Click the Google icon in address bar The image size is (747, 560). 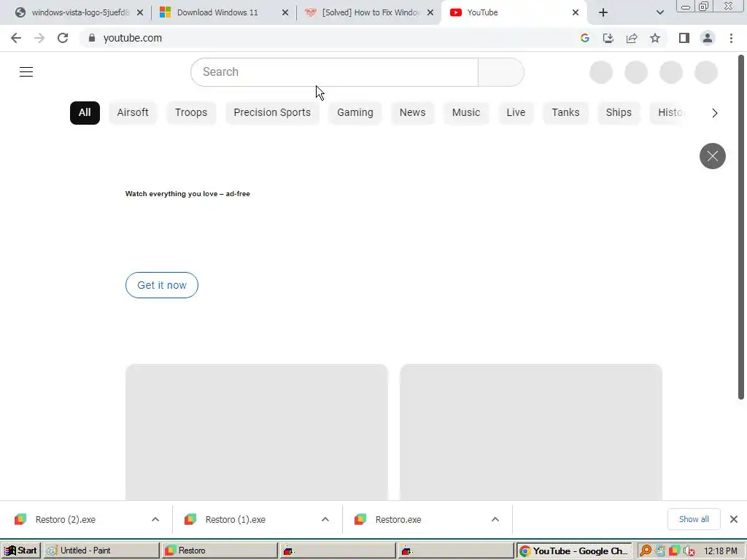pyautogui.click(x=585, y=38)
